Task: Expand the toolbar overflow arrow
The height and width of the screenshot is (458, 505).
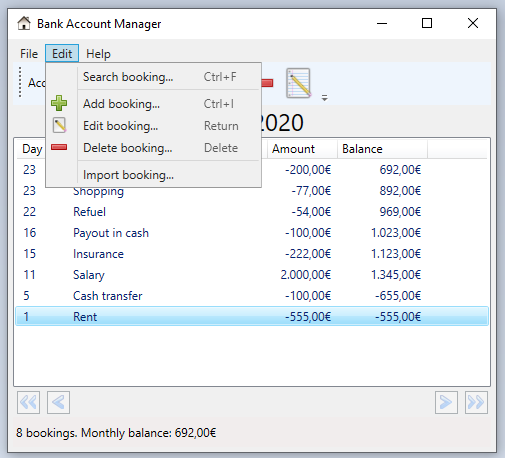Action: pyautogui.click(x=324, y=98)
